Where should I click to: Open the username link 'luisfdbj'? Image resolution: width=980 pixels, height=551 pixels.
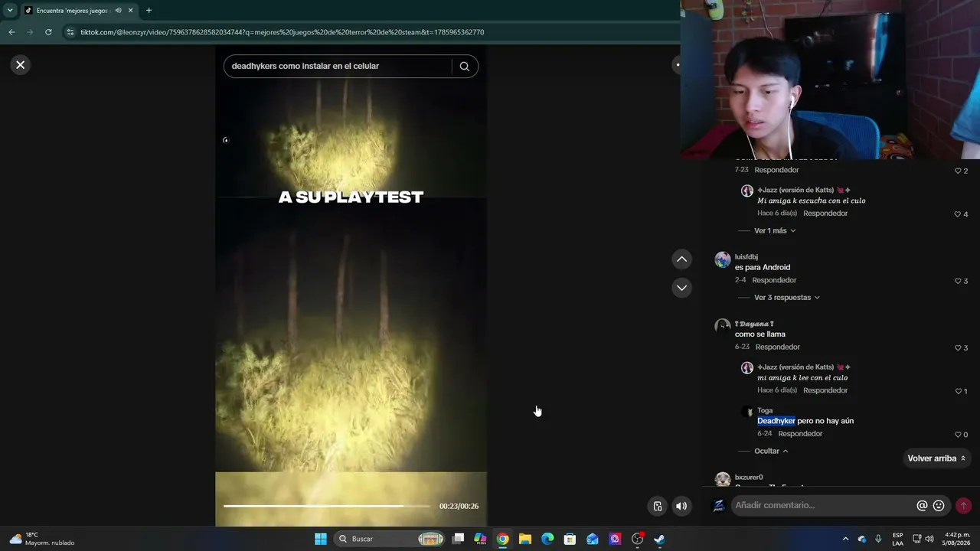[x=746, y=257]
